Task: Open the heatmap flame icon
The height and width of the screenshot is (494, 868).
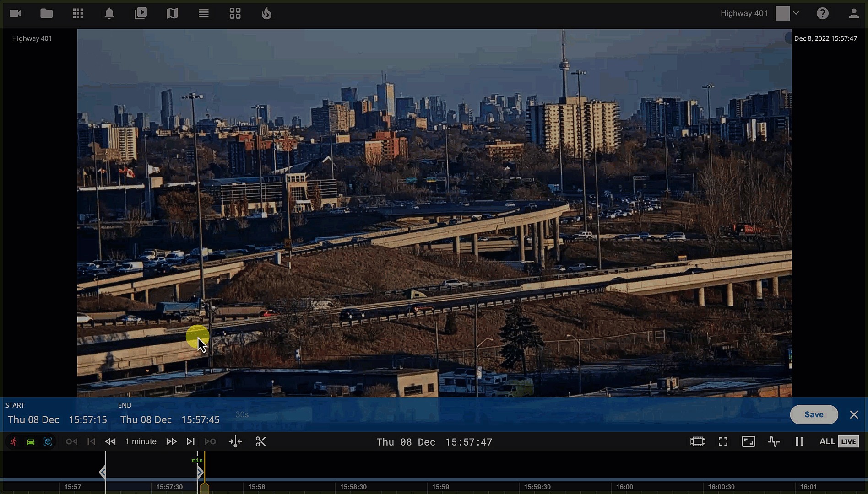Action: (x=266, y=14)
